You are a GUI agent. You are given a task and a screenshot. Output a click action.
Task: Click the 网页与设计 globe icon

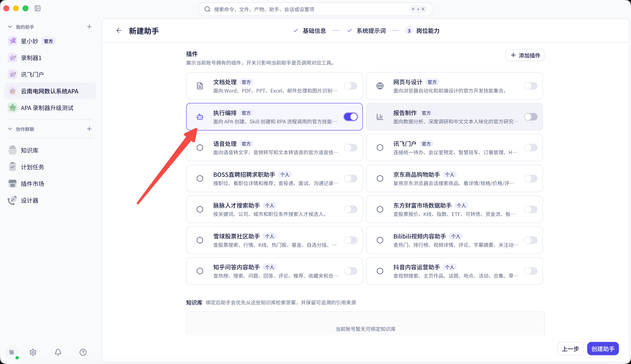tap(380, 86)
